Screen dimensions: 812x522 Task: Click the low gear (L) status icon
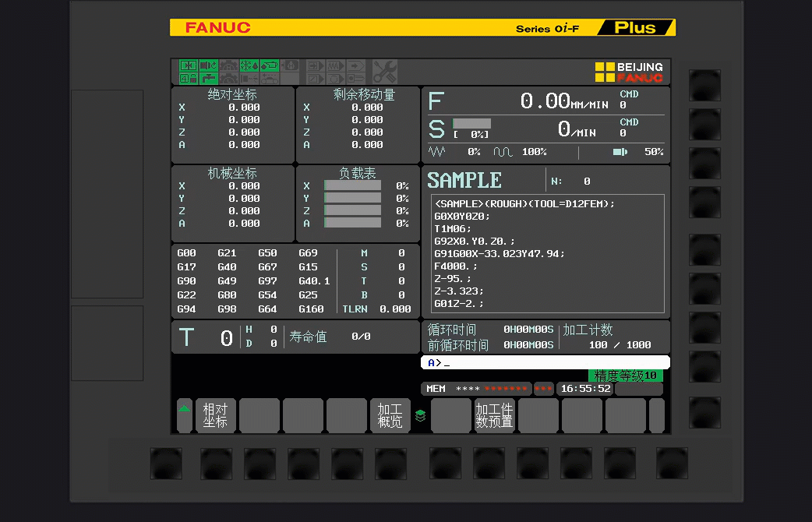point(229,79)
